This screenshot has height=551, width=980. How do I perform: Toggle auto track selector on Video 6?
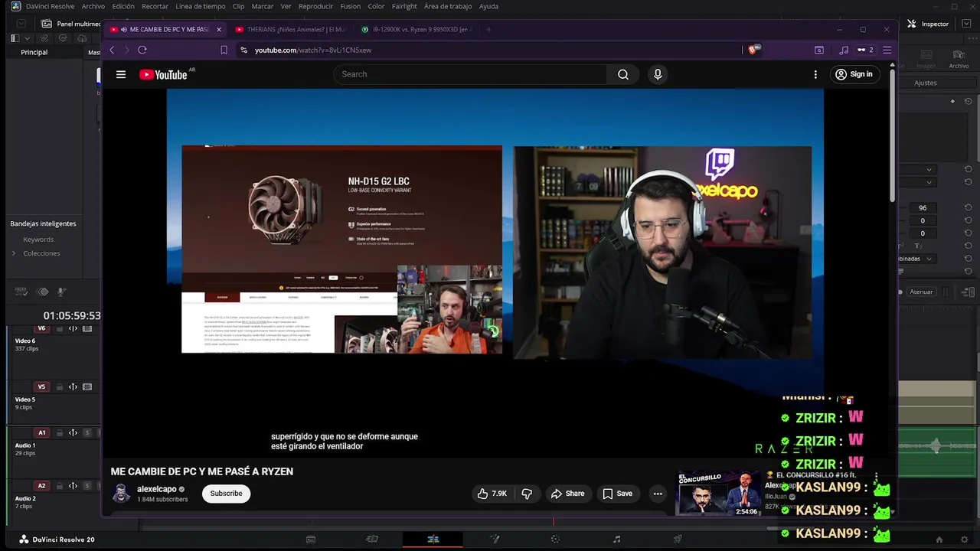pos(73,328)
